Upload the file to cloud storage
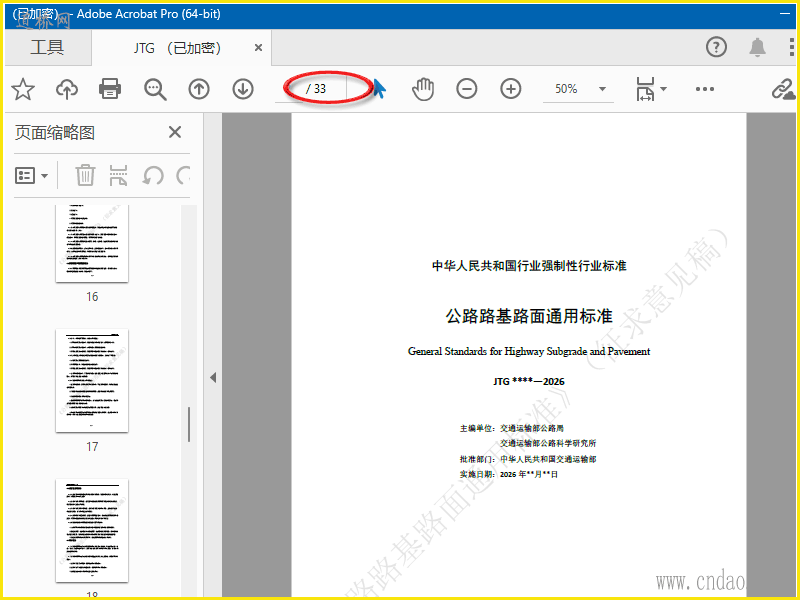This screenshot has height=600, width=800. point(67,89)
